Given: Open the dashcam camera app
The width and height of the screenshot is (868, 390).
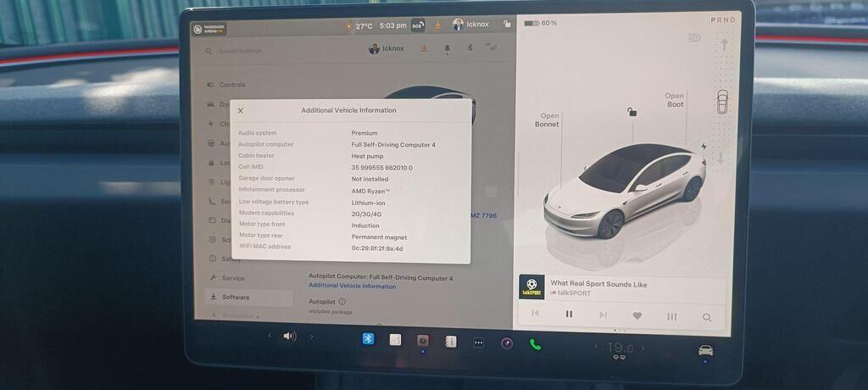Looking at the screenshot, I should coord(423,341).
